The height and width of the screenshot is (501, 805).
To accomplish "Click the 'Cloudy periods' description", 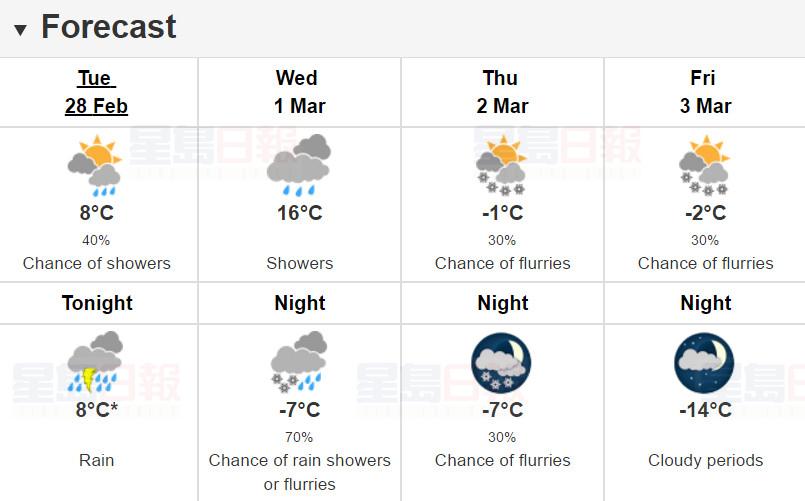I will click(705, 460).
